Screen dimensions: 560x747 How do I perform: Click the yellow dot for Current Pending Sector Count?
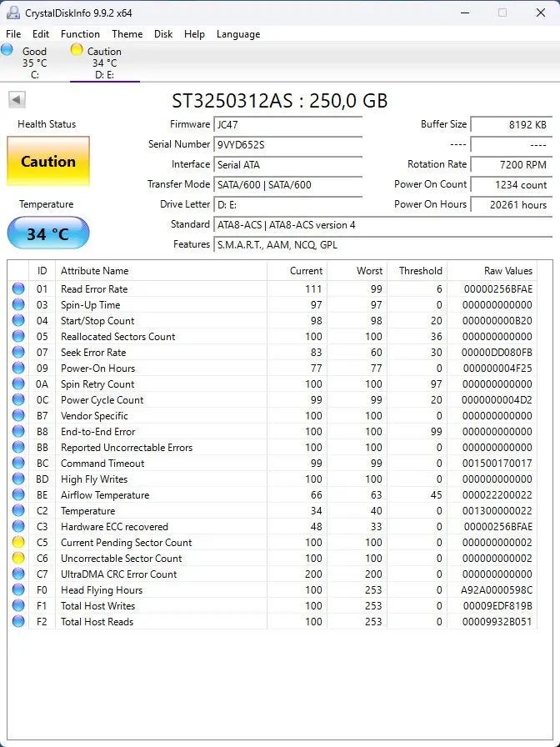click(x=18, y=542)
